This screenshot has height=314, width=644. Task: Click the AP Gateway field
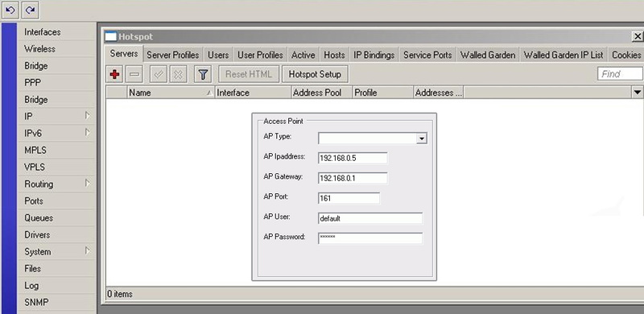353,178
